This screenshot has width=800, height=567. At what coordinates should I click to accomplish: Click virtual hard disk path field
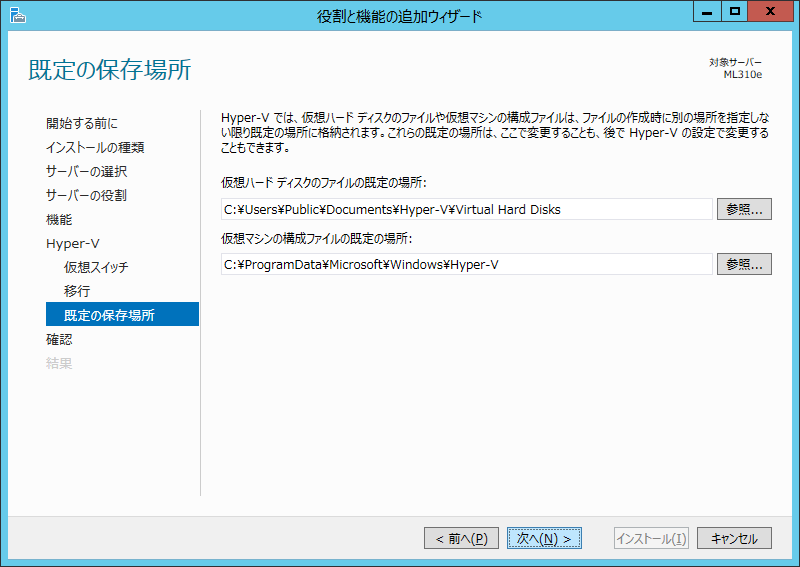[466, 209]
